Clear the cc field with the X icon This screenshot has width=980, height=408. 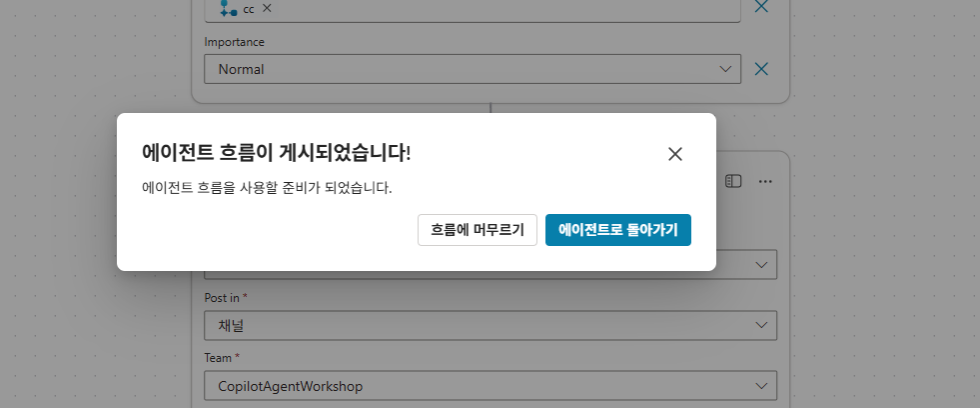(761, 7)
